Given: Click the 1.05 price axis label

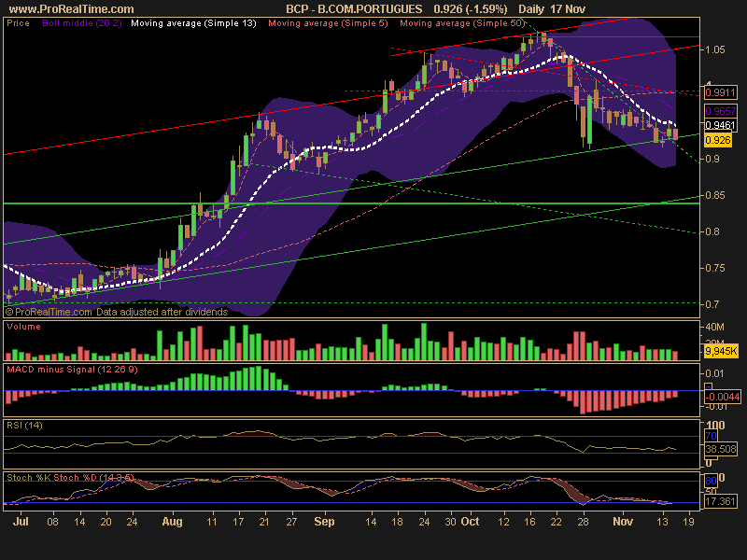Looking at the screenshot, I should [x=715, y=50].
